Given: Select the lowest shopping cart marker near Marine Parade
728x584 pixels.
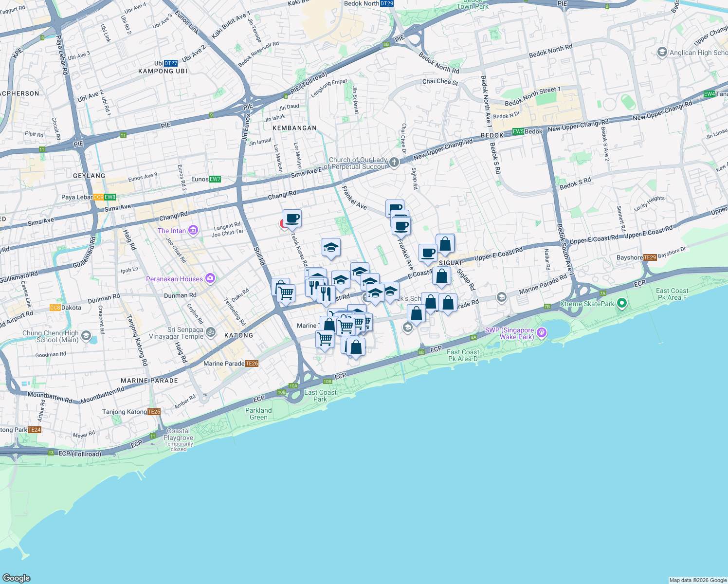Looking at the screenshot, I should click(x=325, y=340).
